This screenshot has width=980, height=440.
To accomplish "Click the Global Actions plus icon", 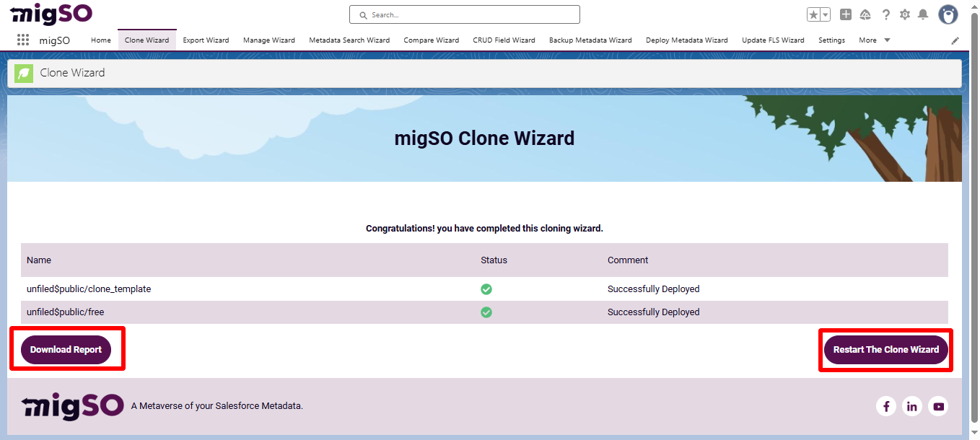I will (x=846, y=14).
